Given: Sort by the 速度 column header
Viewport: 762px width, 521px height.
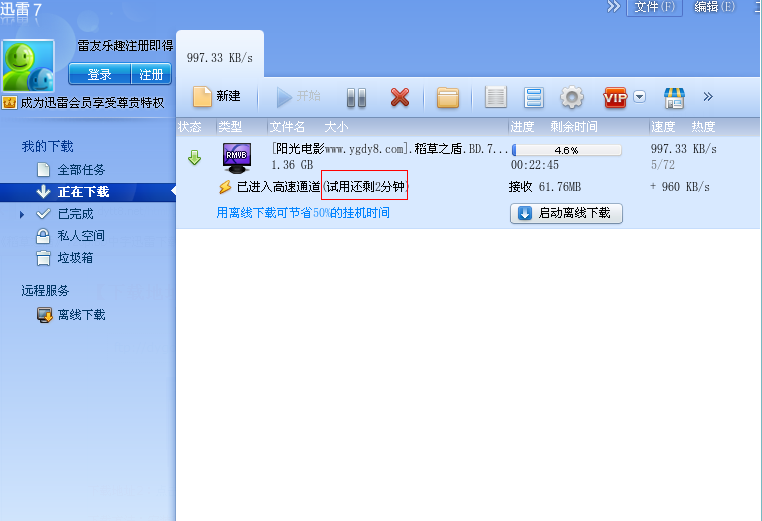Looking at the screenshot, I should [x=663, y=127].
